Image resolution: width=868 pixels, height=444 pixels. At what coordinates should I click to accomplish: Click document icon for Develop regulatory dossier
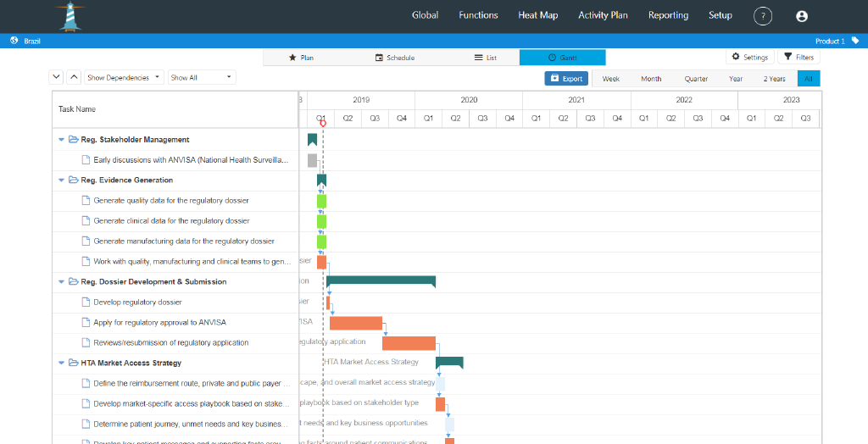(x=86, y=302)
